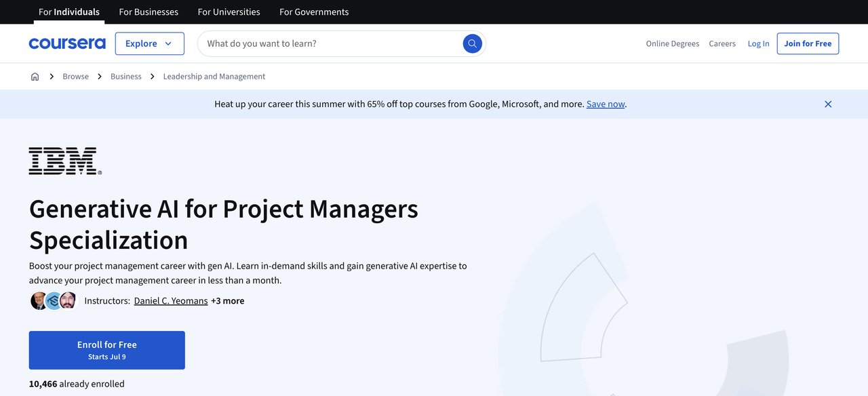Open the Careers link
The image size is (868, 396).
(722, 43)
